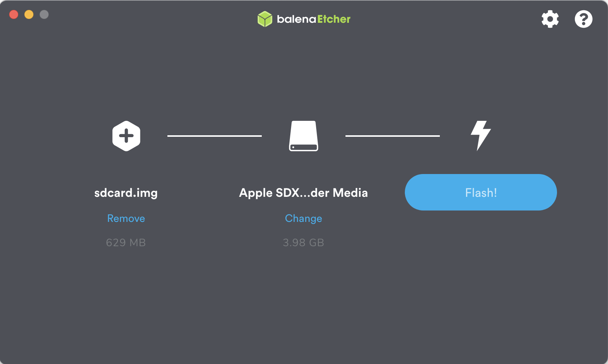This screenshot has width=608, height=364.
Task: Click the green "Etcher" word in the title
Action: (x=334, y=19)
